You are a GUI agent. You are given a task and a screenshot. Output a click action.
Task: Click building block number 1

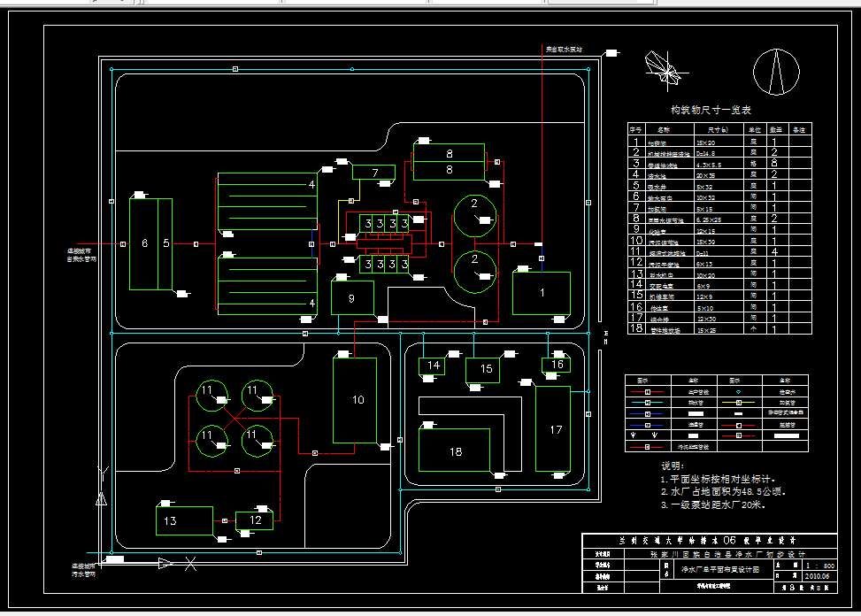[542, 293]
